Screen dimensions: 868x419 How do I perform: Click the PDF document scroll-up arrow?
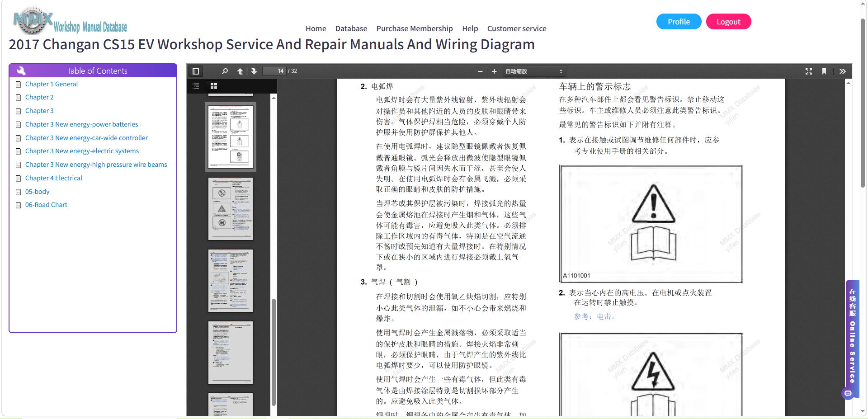coord(848,83)
